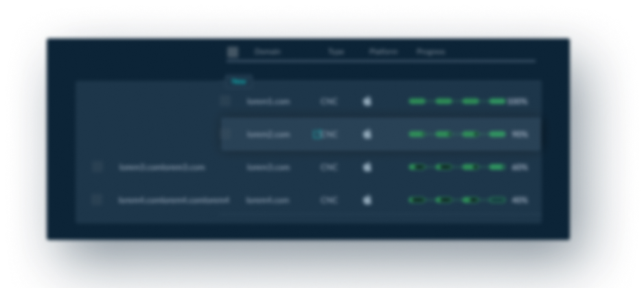Click the Apple platform icon in lorem4.com row

tap(367, 200)
